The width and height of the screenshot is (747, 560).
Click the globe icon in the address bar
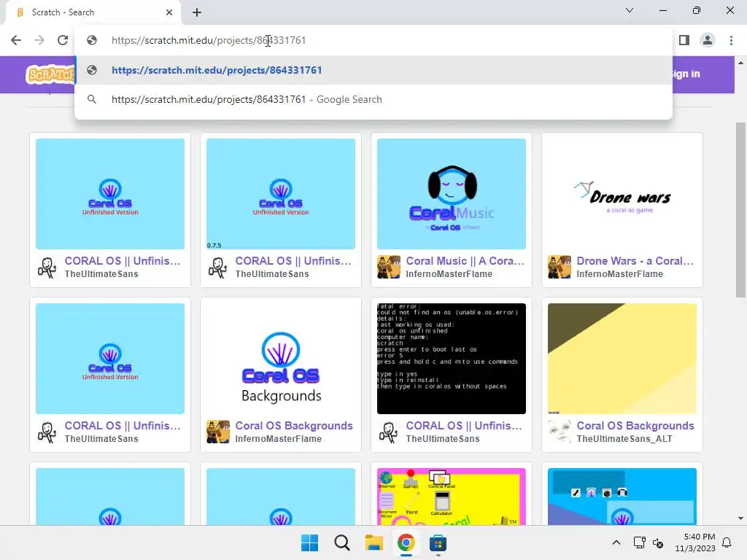click(x=92, y=40)
